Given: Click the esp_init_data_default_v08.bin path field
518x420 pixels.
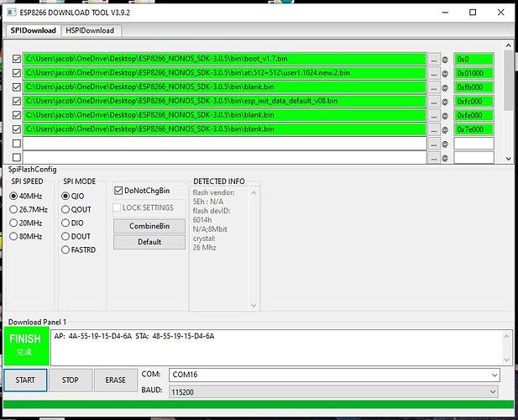Looking at the screenshot, I should coord(225,101).
